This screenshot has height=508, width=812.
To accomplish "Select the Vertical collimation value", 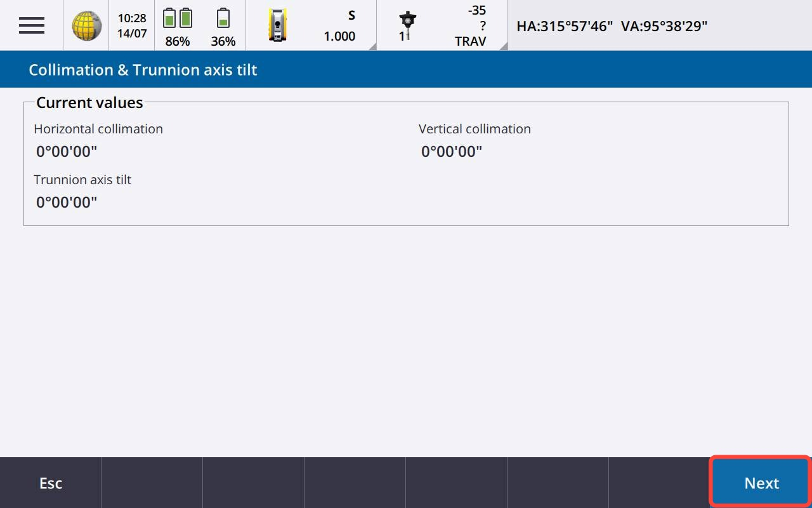I will (x=452, y=151).
